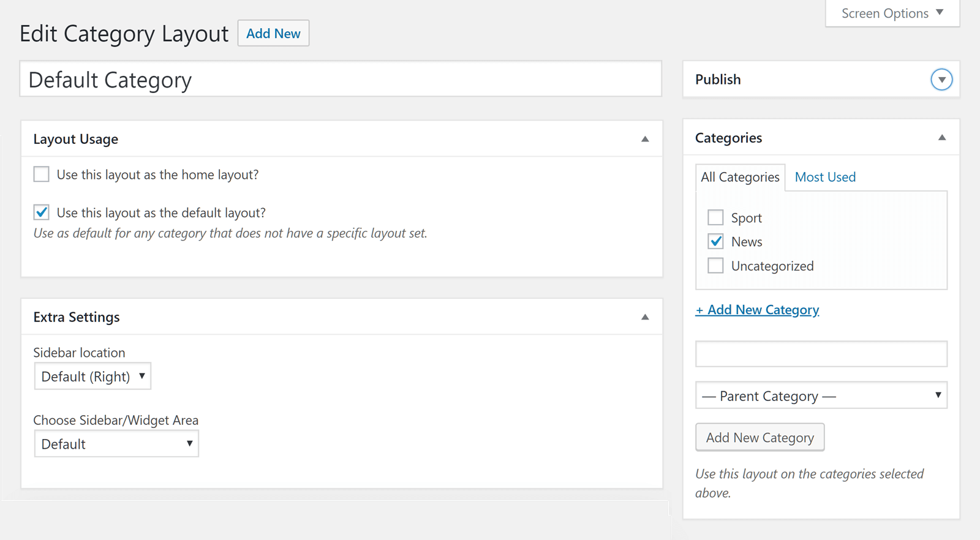
Task: Switch to the Most Used tab
Action: [825, 177]
